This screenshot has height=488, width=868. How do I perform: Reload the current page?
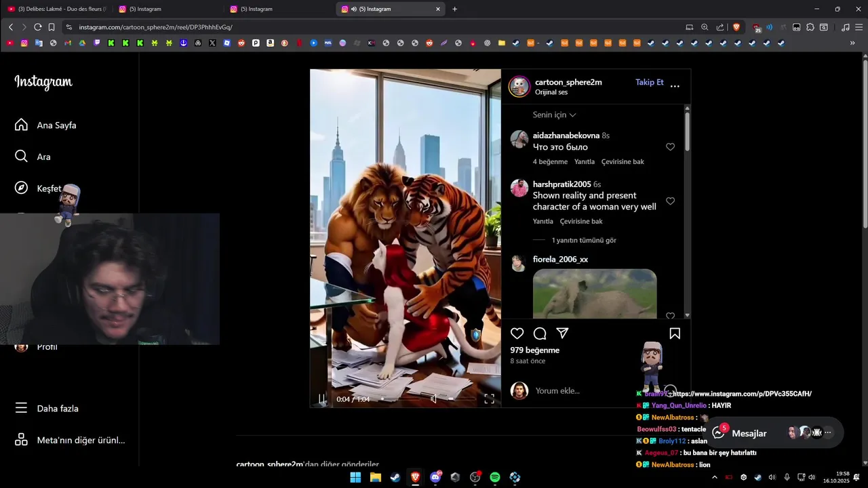tap(38, 27)
